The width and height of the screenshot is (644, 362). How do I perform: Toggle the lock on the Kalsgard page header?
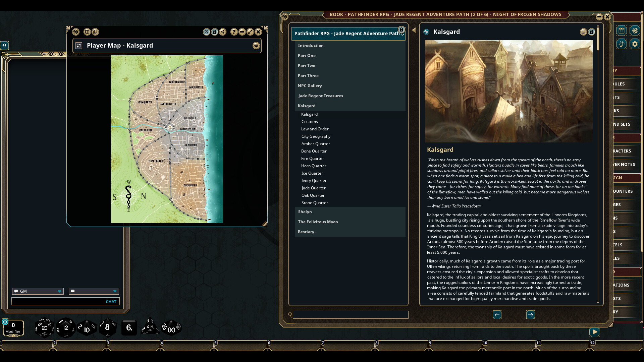(x=592, y=32)
